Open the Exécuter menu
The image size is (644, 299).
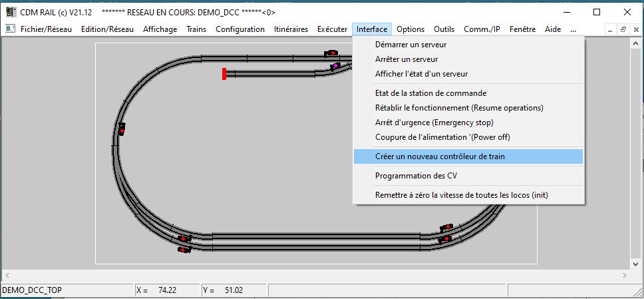(x=332, y=29)
